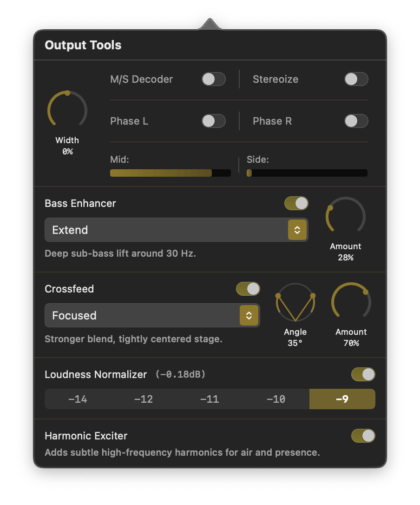Toggle the M/S Decoder switch
Image resolution: width=420 pixels, height=505 pixels.
(x=213, y=79)
